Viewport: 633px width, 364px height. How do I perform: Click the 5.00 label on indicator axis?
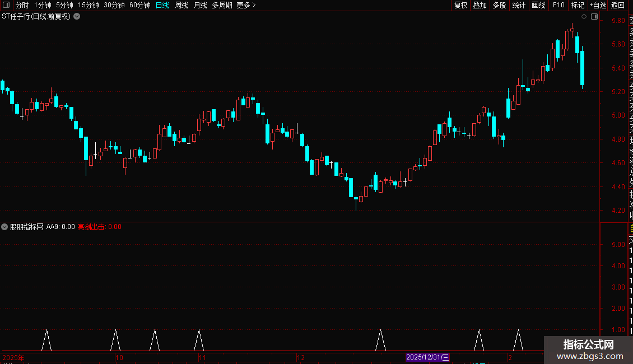point(618,245)
